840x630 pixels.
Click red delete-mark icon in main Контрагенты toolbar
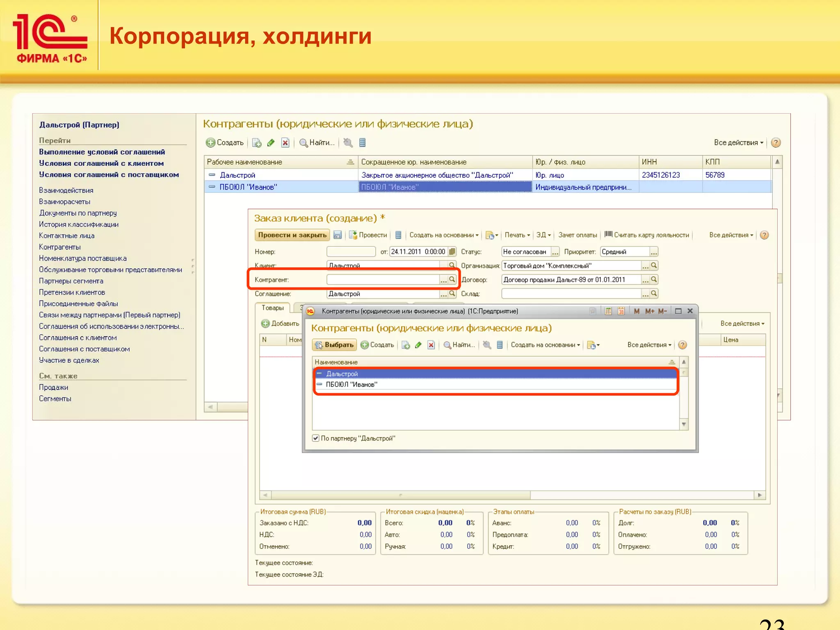[x=285, y=143]
